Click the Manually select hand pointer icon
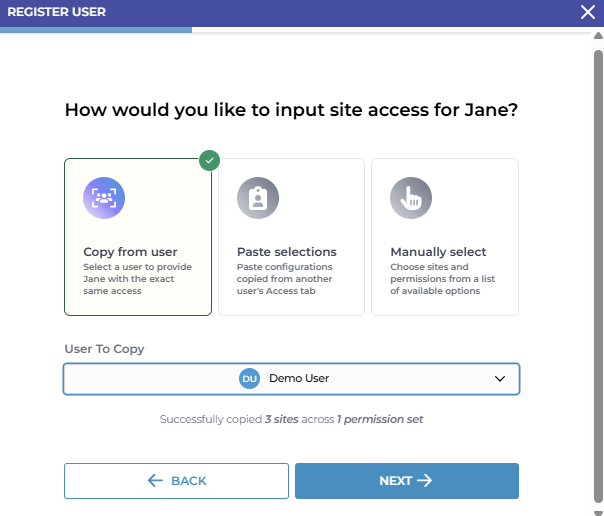 411,197
